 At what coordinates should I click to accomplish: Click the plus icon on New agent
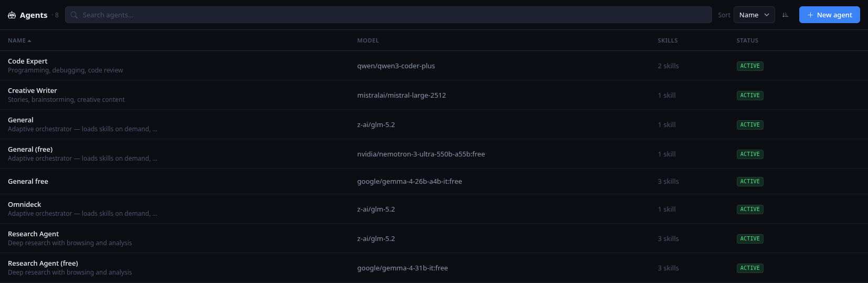click(810, 15)
